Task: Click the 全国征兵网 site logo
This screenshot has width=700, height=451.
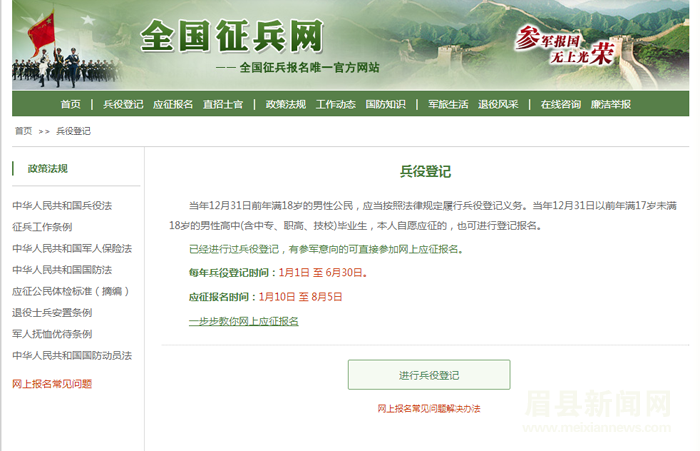Action: 232,38
